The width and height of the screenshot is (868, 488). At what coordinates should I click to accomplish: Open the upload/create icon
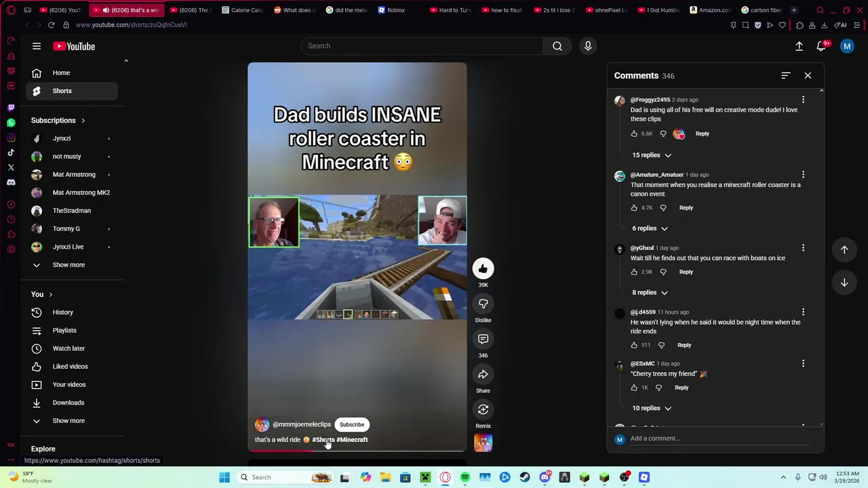coord(799,46)
